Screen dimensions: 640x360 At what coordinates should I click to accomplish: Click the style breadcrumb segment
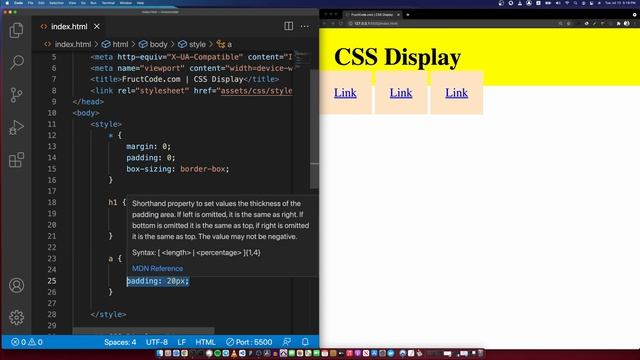pyautogui.click(x=192, y=44)
